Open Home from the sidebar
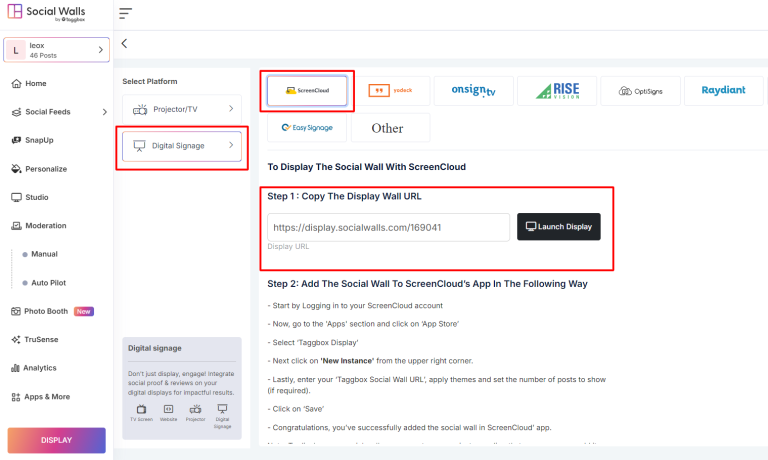 36,83
